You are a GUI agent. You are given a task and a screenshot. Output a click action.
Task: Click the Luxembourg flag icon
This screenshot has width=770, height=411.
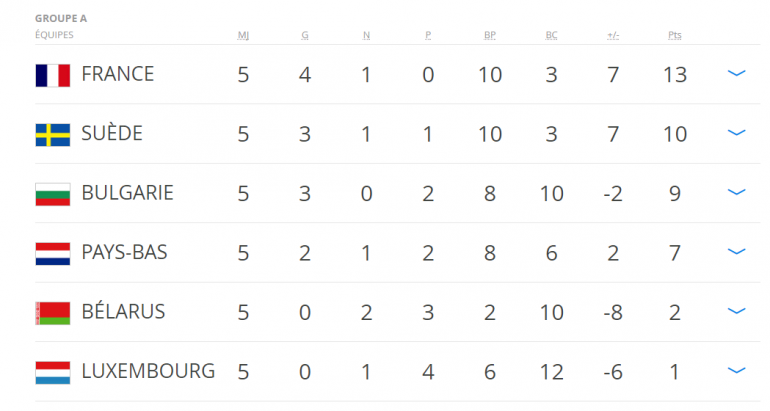coord(52,371)
